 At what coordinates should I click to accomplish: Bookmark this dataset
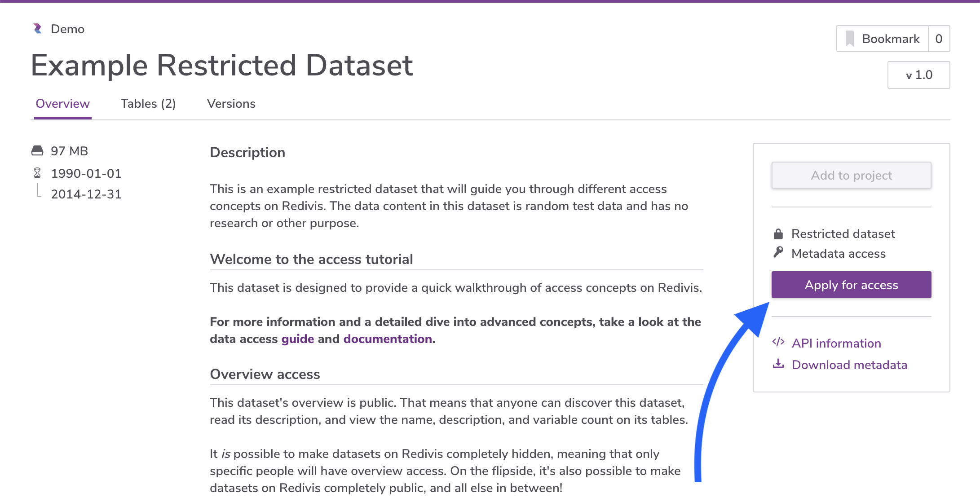point(883,39)
